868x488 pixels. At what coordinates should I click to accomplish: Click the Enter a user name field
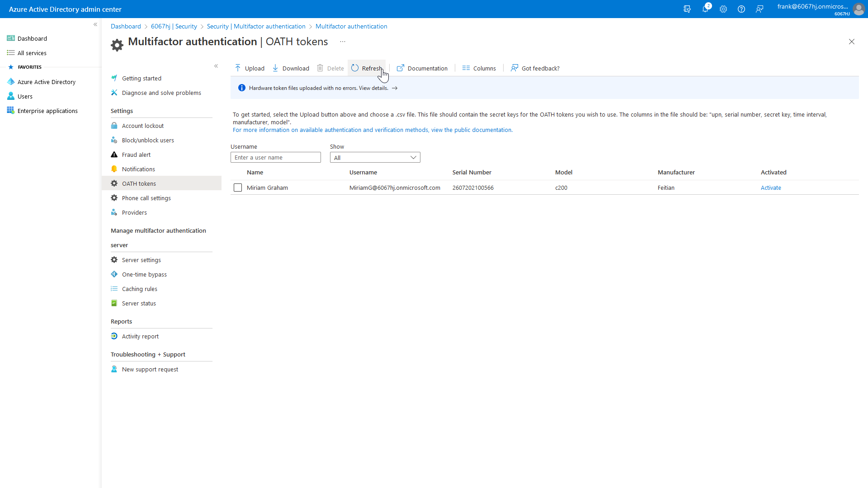pyautogui.click(x=276, y=157)
